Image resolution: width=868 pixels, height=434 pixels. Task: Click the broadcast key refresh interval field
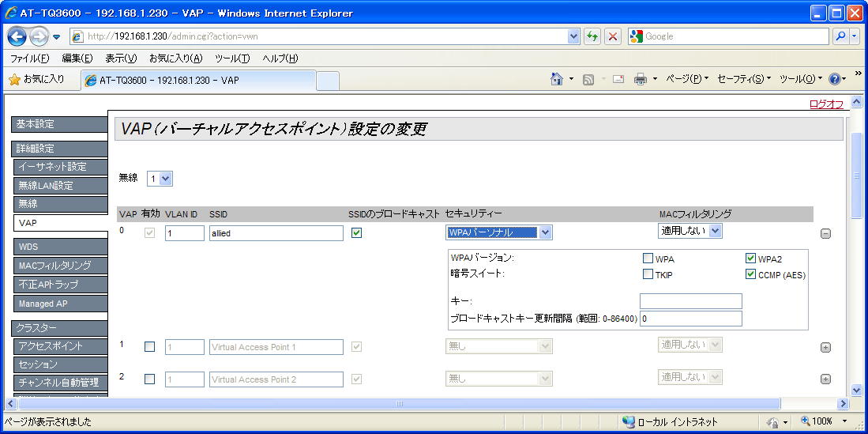tap(691, 319)
